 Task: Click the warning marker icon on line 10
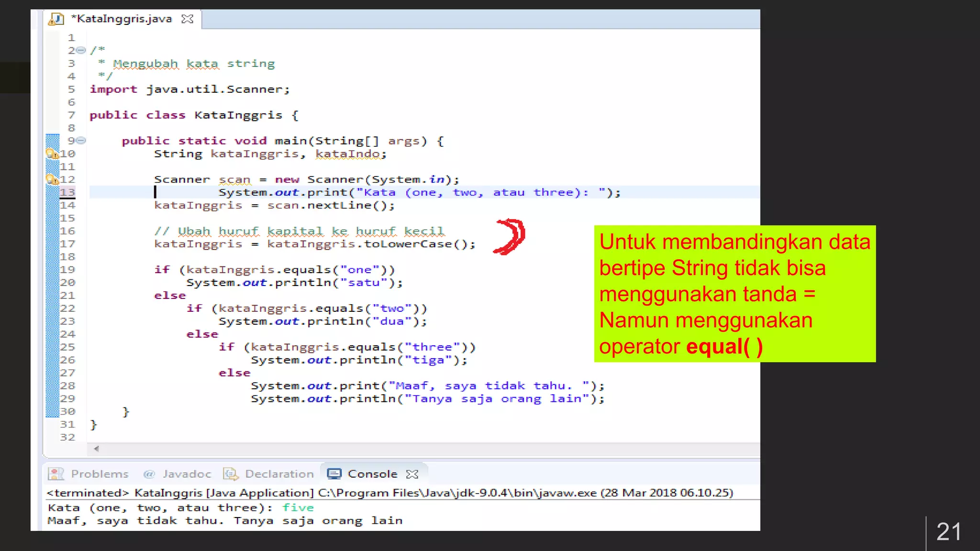(51, 154)
